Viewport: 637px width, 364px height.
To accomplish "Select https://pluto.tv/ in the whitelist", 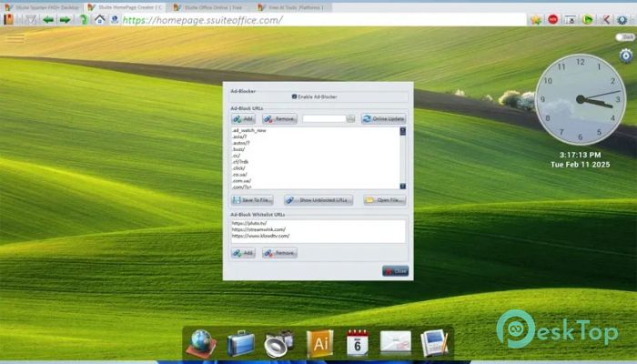I will pos(249,223).
